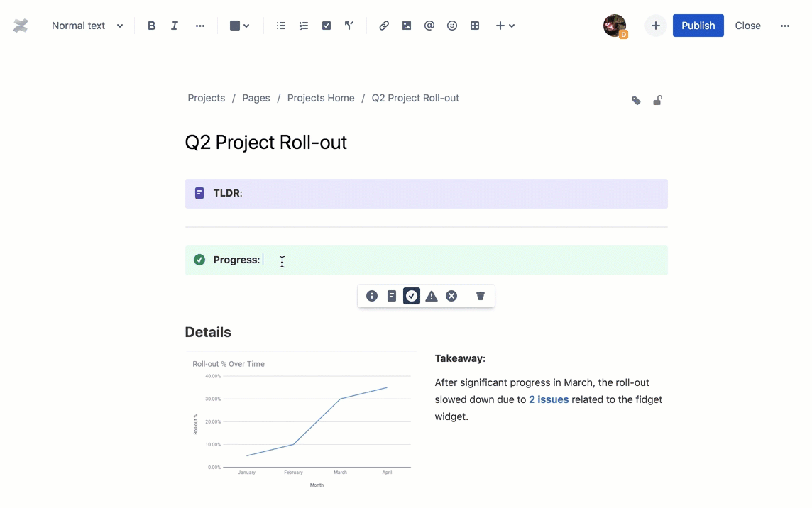Click the Publish button
Image resolution: width=812 pixels, height=508 pixels.
tap(698, 26)
